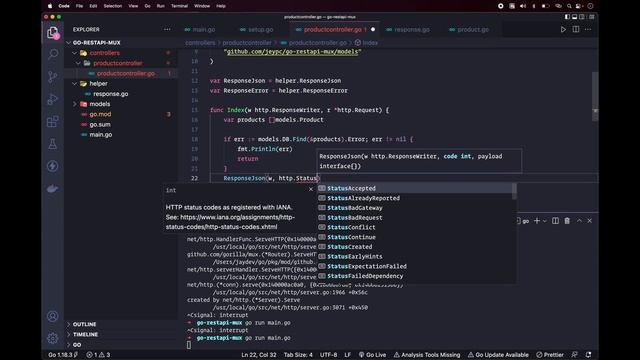Image resolution: width=640 pixels, height=360 pixels.
Task: Open errors and warnings status item
Action: (98, 355)
